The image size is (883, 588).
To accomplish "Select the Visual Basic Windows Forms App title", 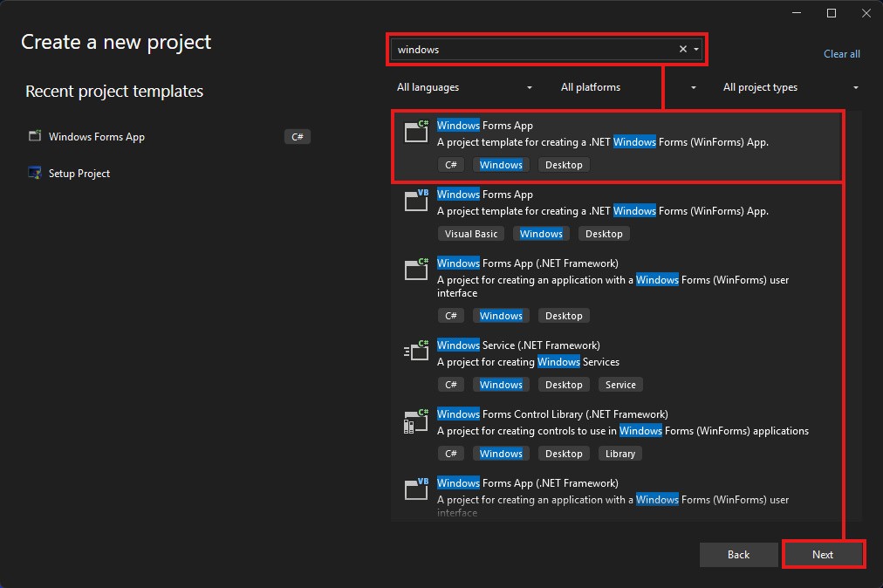I will [485, 195].
